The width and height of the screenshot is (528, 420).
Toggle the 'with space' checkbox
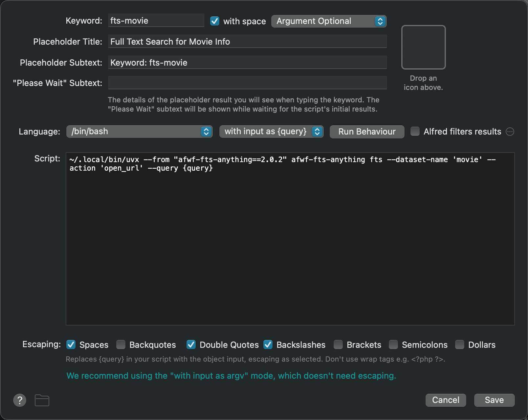pyautogui.click(x=215, y=21)
